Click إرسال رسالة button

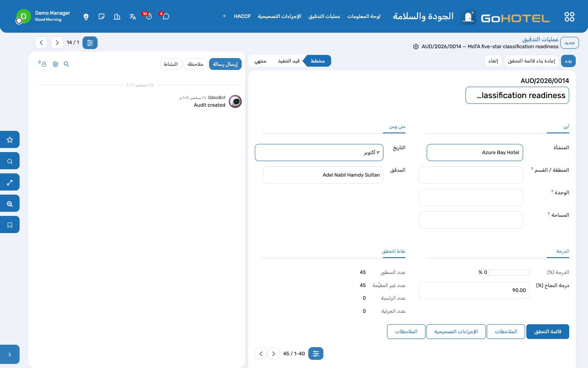click(225, 64)
